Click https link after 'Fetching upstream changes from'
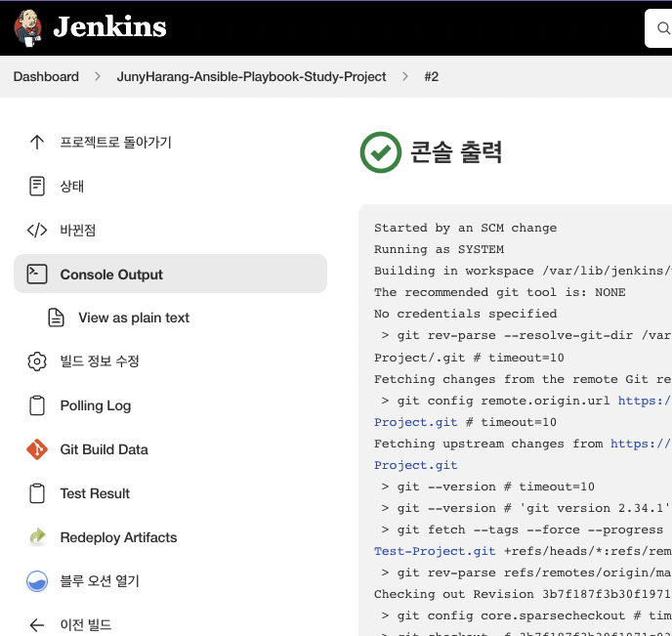This screenshot has height=636, width=672. (641, 444)
